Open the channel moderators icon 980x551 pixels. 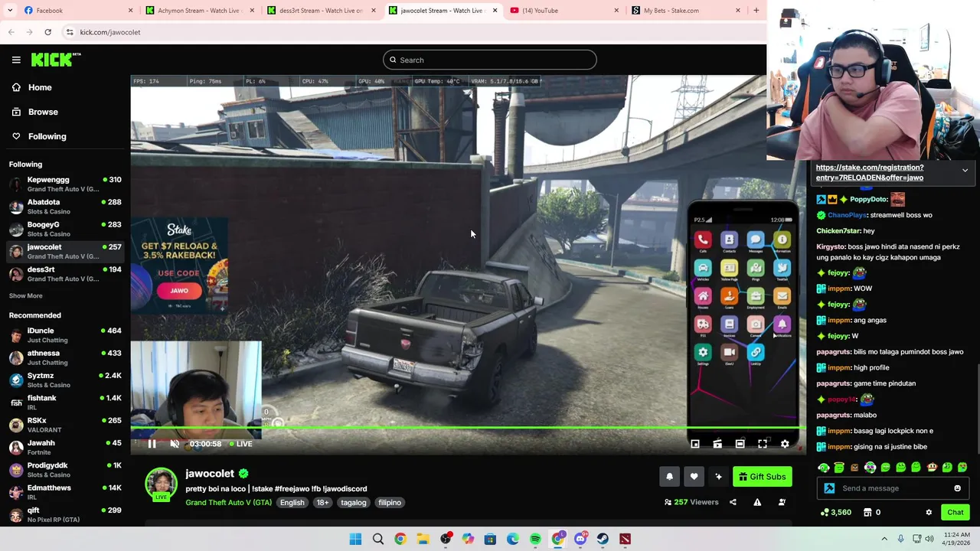tap(782, 502)
